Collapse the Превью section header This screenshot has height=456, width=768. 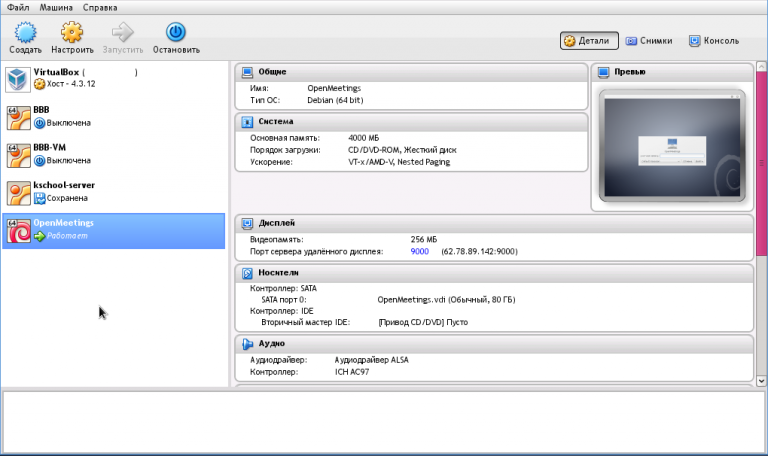(672, 72)
